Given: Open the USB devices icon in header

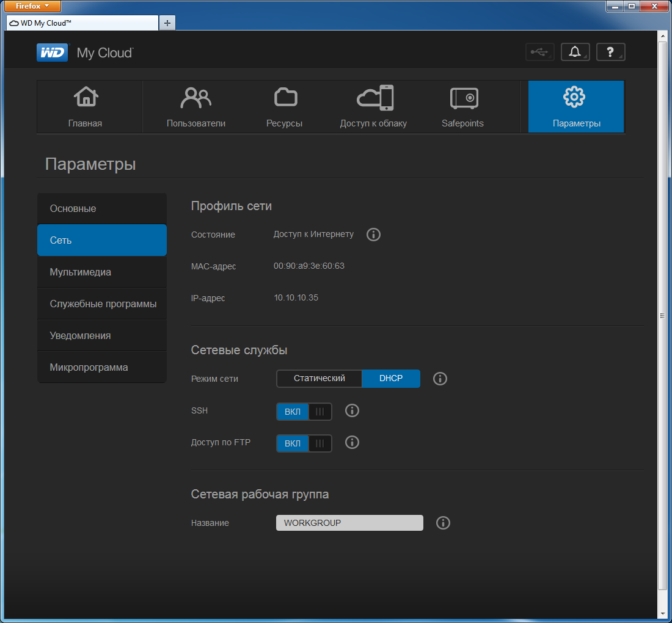Looking at the screenshot, I should tap(540, 53).
